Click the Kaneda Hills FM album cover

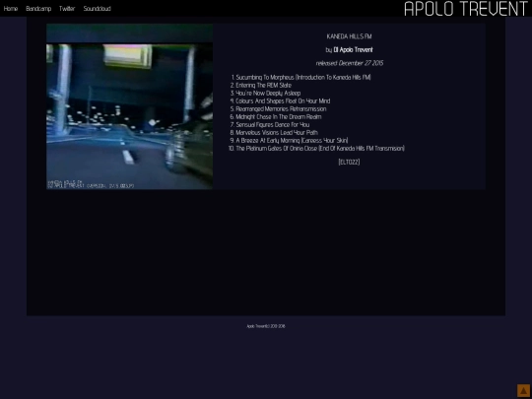pyautogui.click(x=130, y=106)
